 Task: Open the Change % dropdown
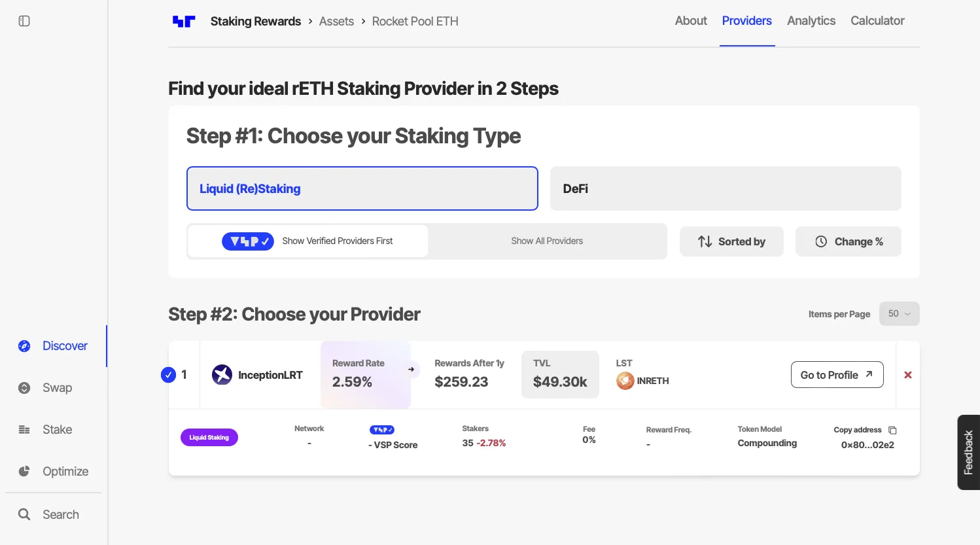click(849, 241)
